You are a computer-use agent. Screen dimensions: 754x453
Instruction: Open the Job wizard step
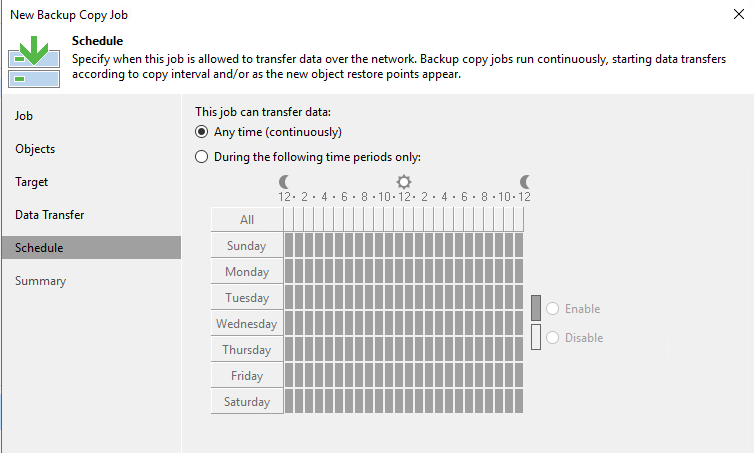24,116
